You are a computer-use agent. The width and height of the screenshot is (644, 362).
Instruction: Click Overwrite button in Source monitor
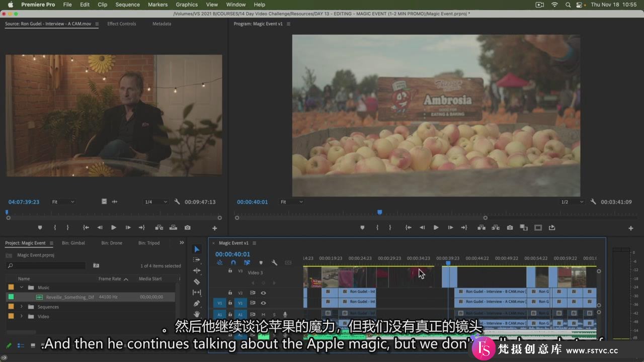173,228
